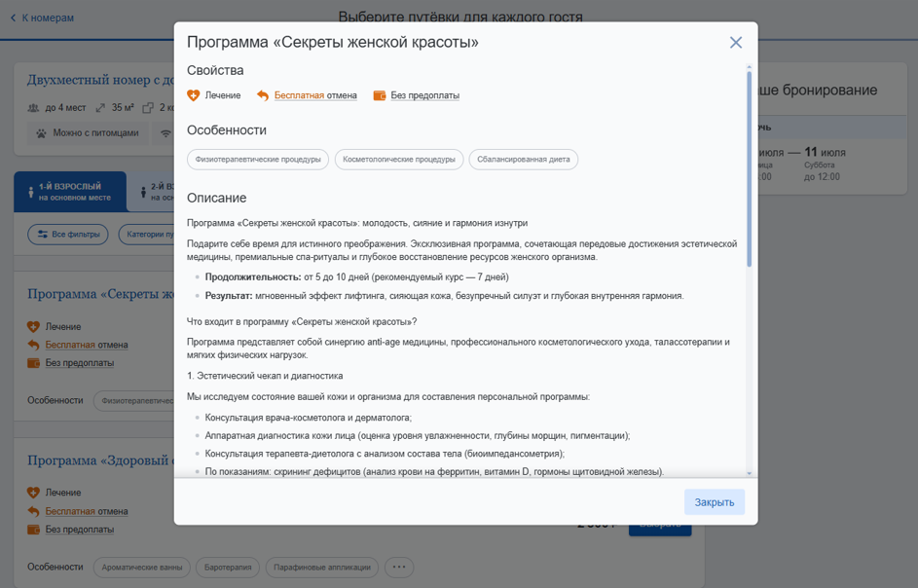Click Физиотерапевтические tag in background card
Image resolution: width=918 pixels, height=588 pixels.
134,400
